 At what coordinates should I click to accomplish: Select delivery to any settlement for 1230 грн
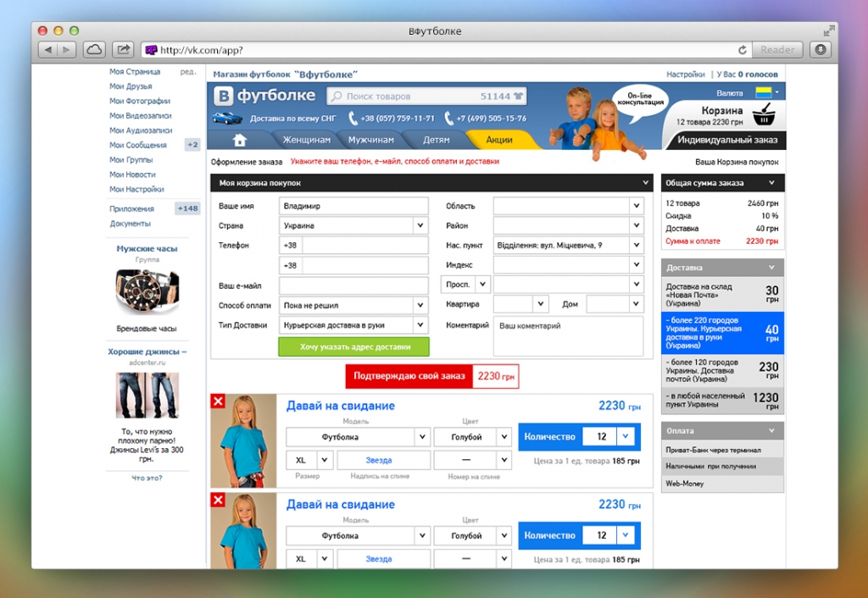coord(722,401)
